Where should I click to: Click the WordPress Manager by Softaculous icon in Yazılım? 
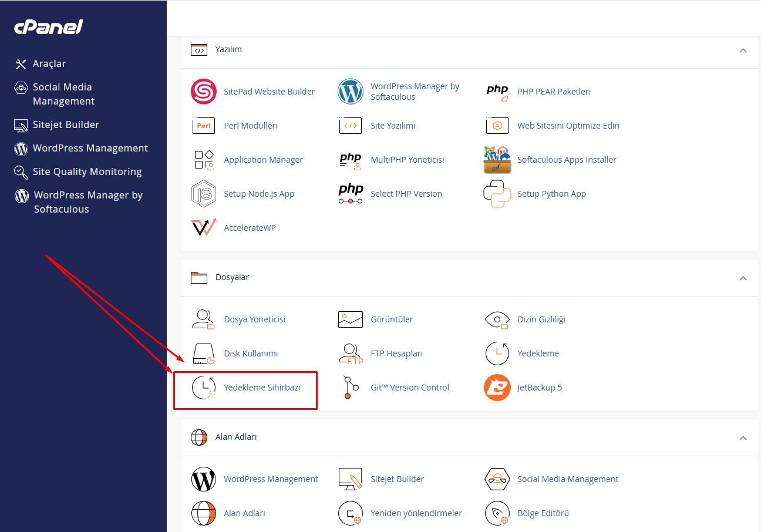pos(351,92)
